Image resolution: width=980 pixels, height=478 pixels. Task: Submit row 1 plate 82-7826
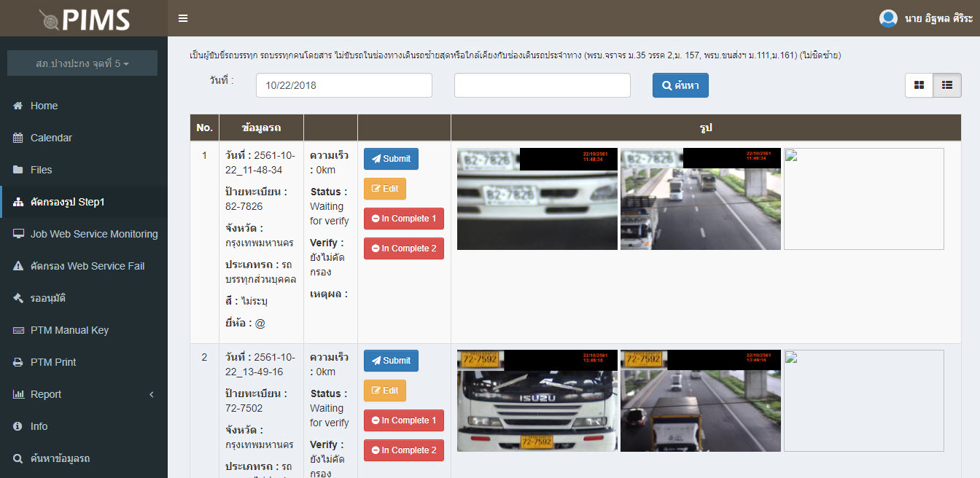391,159
